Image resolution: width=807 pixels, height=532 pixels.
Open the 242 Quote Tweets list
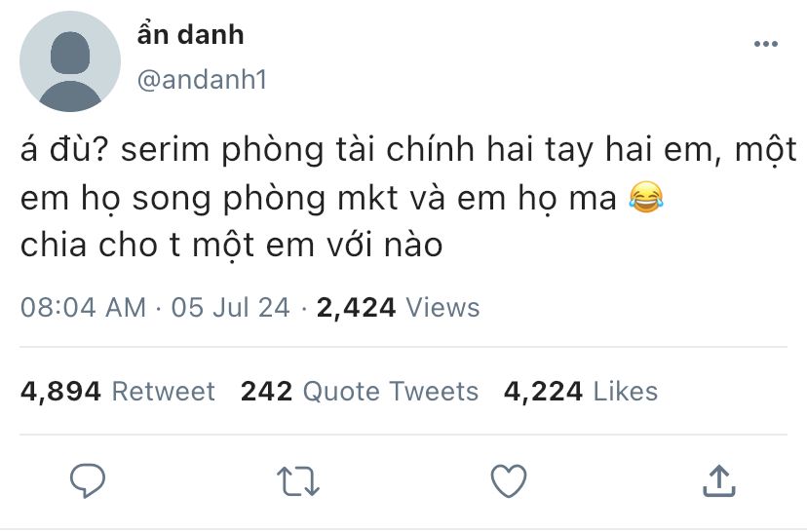(360, 391)
